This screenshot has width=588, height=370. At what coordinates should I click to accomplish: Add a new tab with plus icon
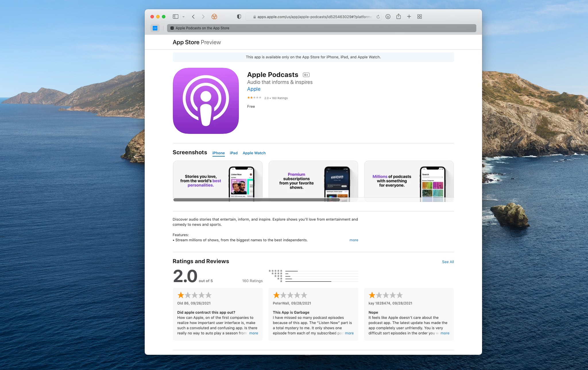409,17
